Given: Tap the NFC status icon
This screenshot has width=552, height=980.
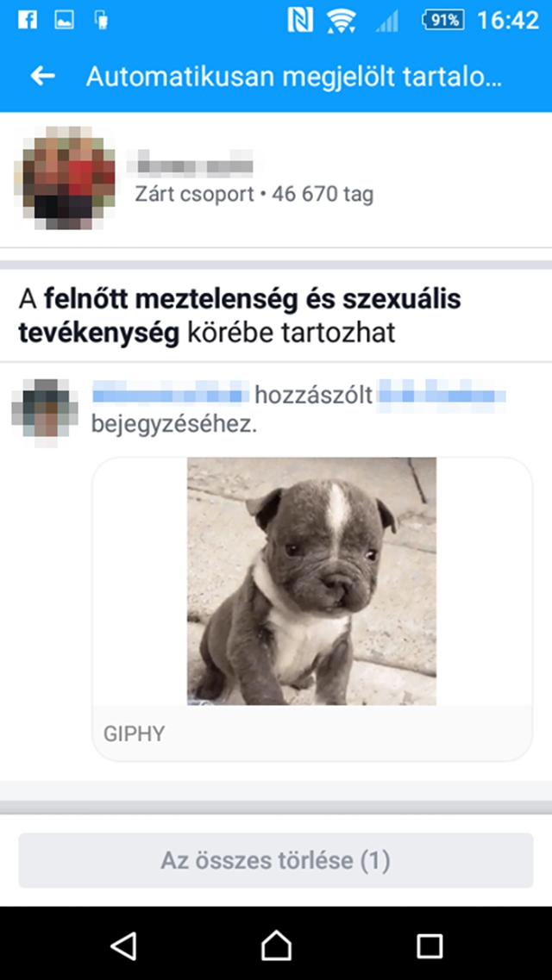Looking at the screenshot, I should 300,20.
